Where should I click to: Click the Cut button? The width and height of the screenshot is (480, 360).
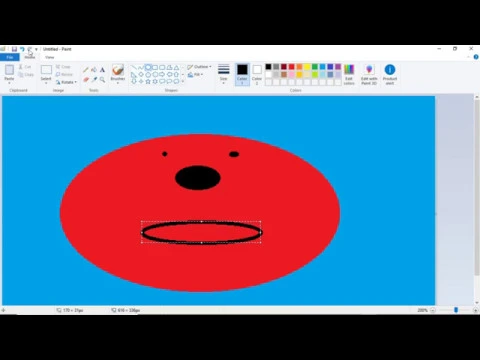(x=25, y=67)
